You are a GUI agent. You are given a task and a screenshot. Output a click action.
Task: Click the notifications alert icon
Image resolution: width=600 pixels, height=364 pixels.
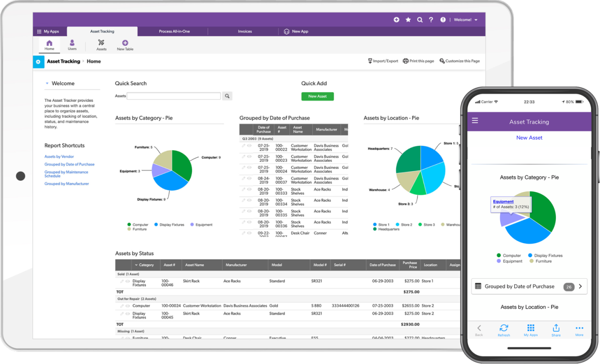click(442, 19)
